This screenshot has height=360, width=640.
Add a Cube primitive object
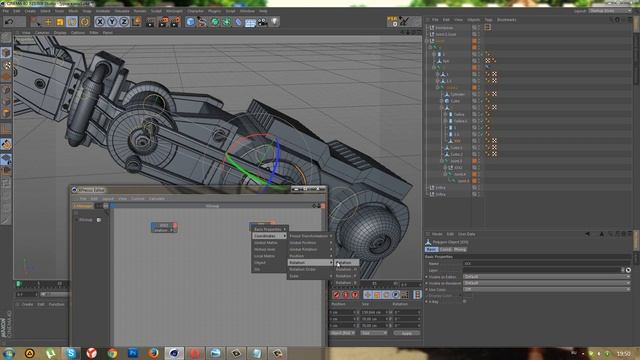tap(190, 22)
